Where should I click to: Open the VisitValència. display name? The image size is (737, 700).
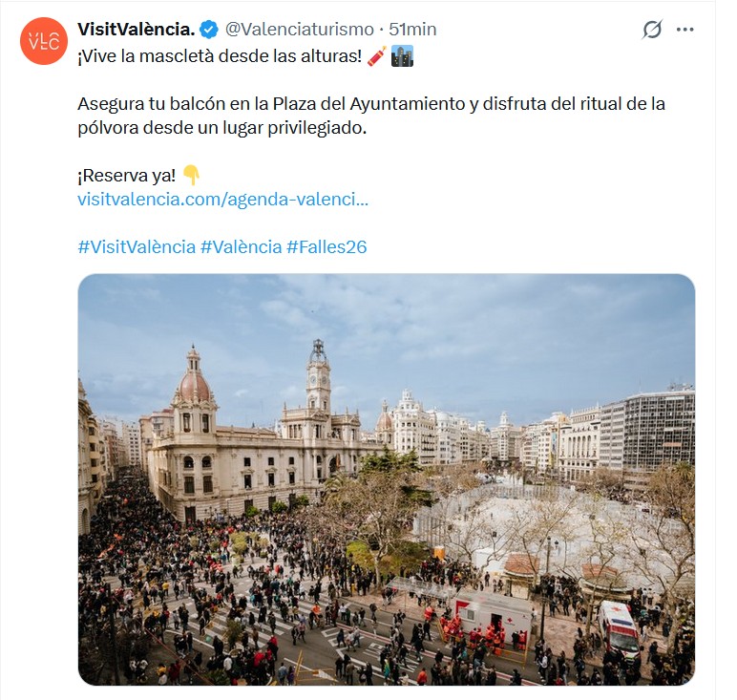coord(136,30)
